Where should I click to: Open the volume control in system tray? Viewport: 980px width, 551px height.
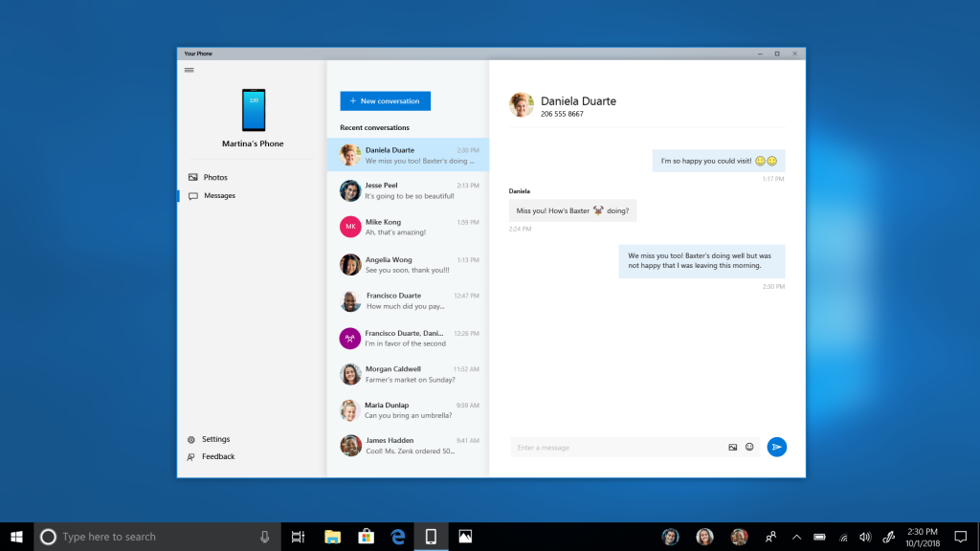click(x=864, y=536)
